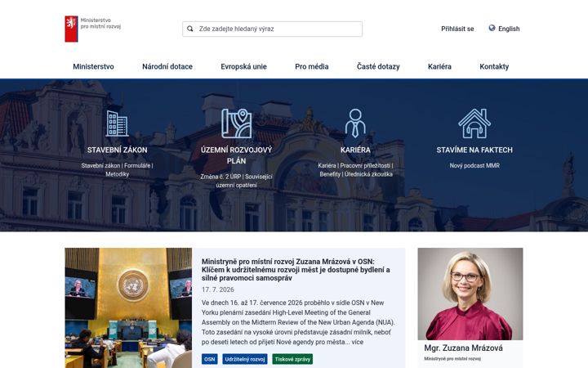Select Pro média in navigation
588x368 pixels.
(312, 66)
